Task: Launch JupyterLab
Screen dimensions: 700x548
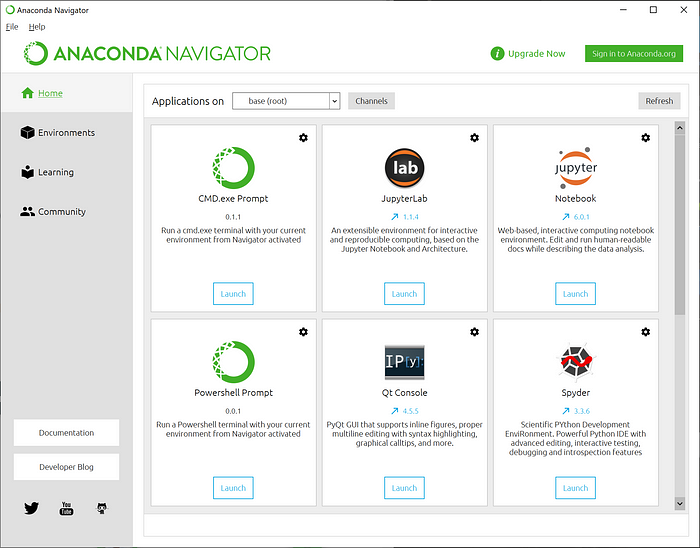Action: (404, 294)
